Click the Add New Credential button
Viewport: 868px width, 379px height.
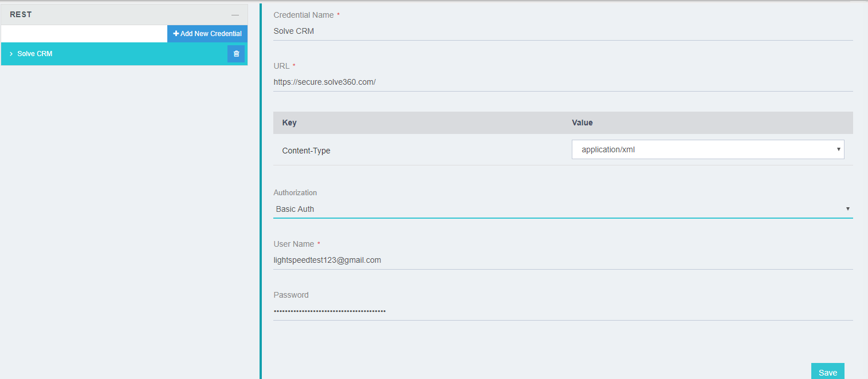coord(207,34)
